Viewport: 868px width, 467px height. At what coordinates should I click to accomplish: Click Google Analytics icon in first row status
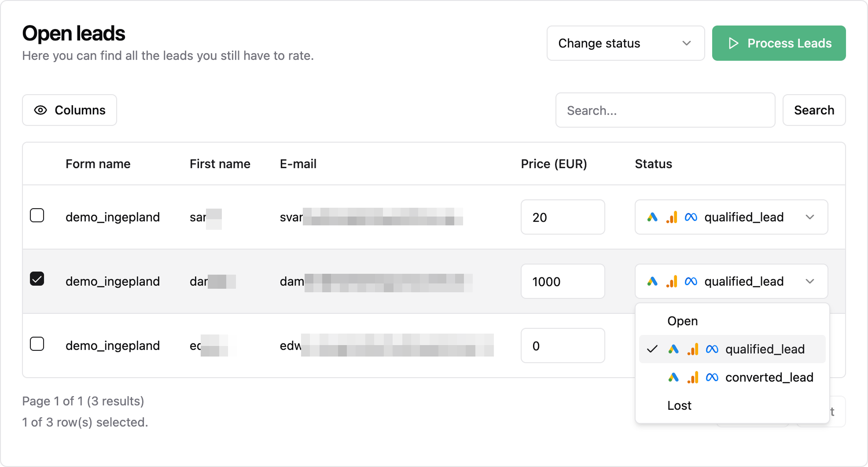672,217
